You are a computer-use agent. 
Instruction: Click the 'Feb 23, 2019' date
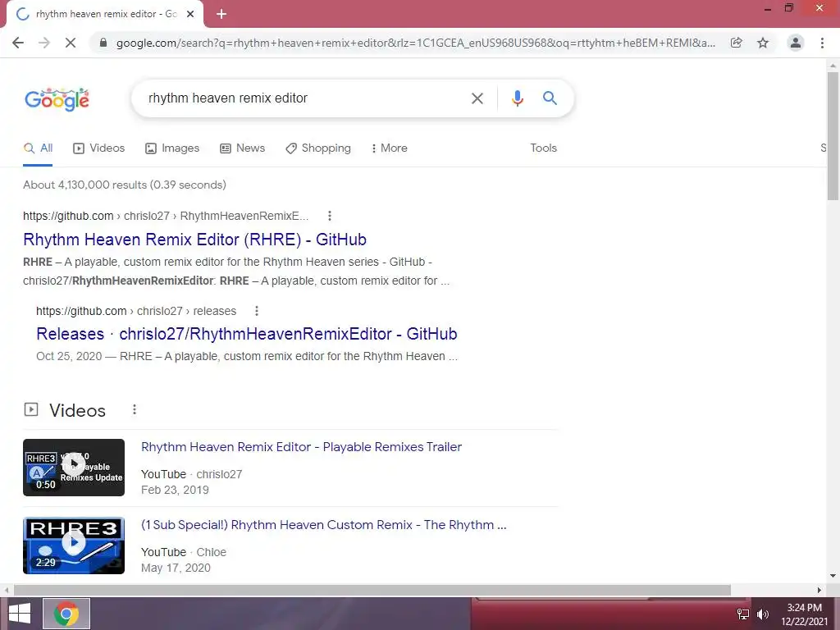175,491
